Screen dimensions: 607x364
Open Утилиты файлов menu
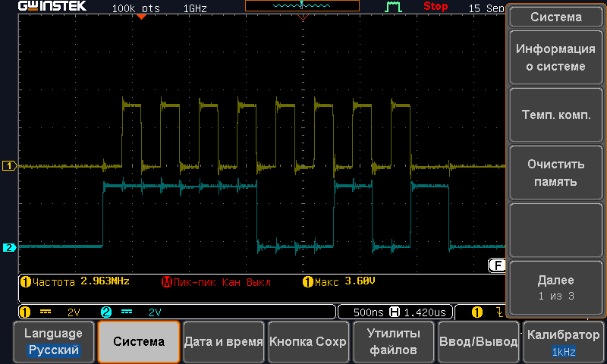point(393,342)
